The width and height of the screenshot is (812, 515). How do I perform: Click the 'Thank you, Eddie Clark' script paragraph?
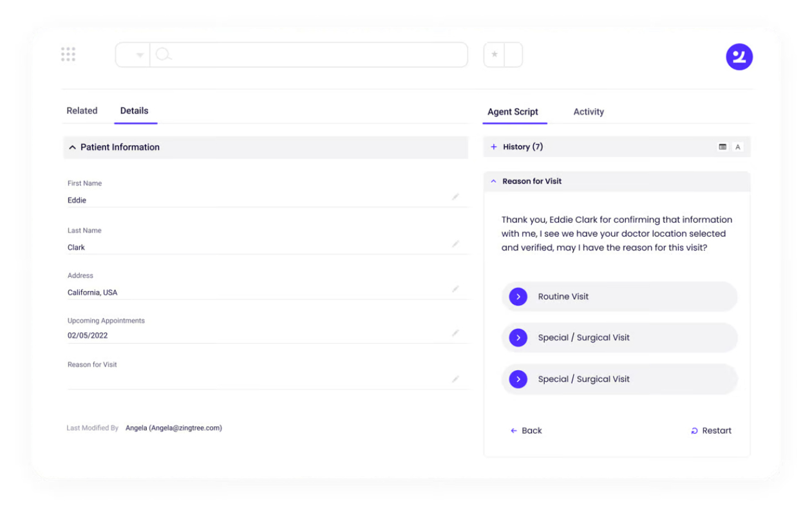[x=617, y=234]
